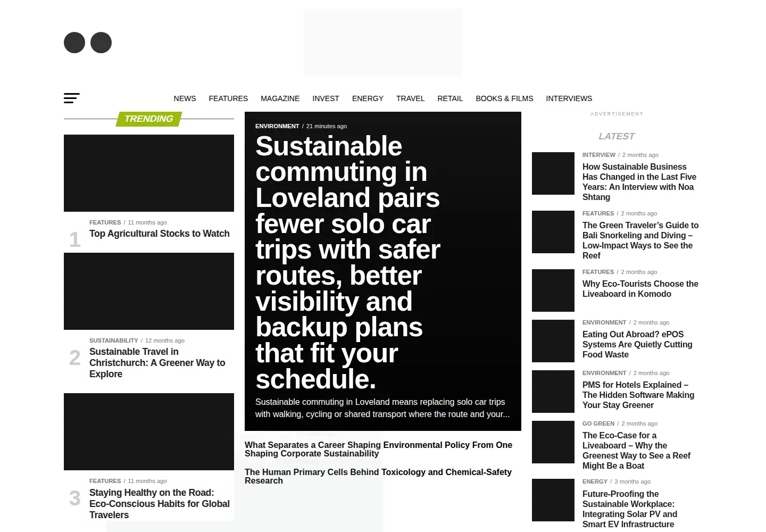Read Staying Healthy on the Road article
The image size is (766, 532).
pos(160,504)
